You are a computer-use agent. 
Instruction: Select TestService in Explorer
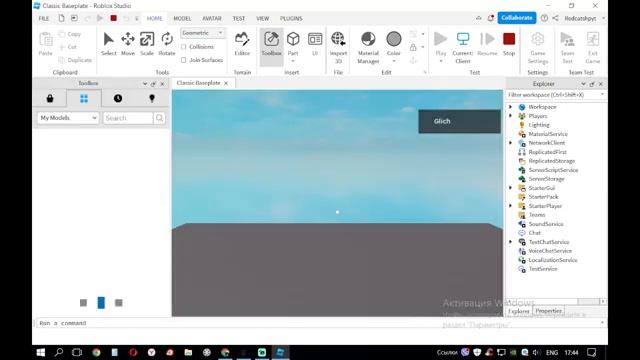pos(543,269)
